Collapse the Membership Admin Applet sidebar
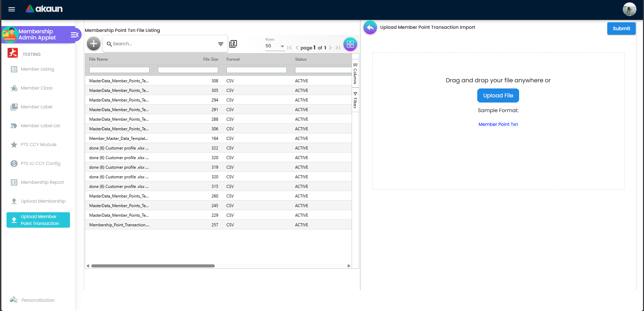644x311 pixels. pos(74,35)
